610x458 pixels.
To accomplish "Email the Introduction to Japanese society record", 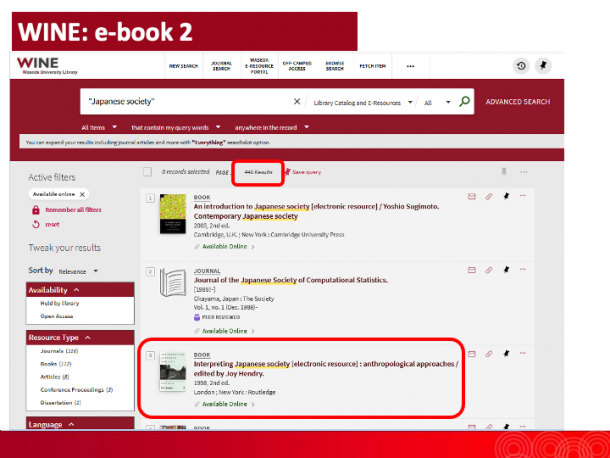I will point(472,197).
